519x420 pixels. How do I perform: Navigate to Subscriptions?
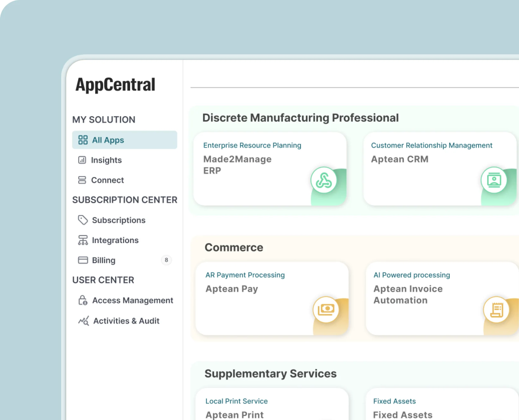coord(124,220)
